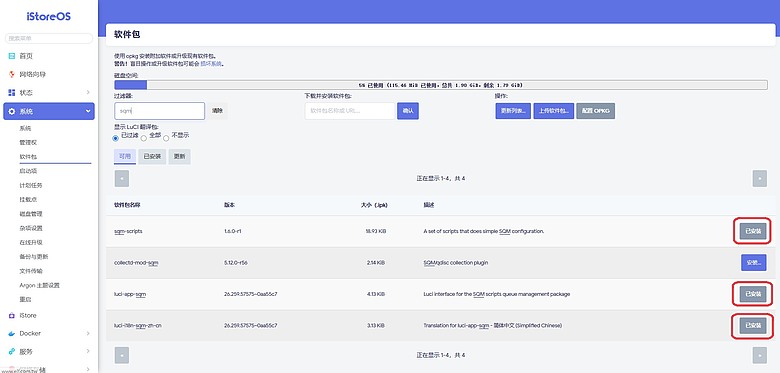
Task: Click the 已安装 button for luci-i18n-sqm-zh-cn
Action: [753, 326]
